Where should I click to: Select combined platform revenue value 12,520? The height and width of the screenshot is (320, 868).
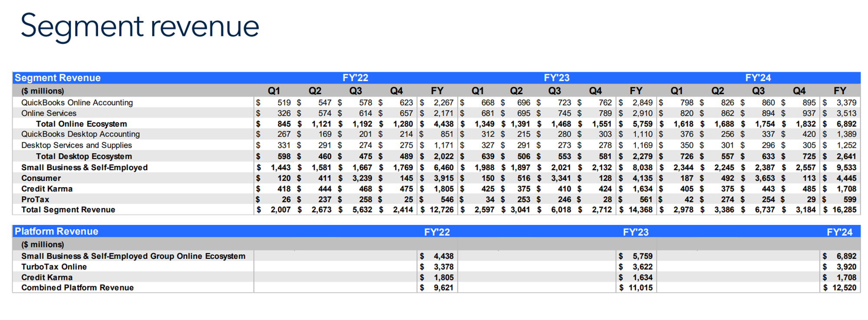pos(845,287)
